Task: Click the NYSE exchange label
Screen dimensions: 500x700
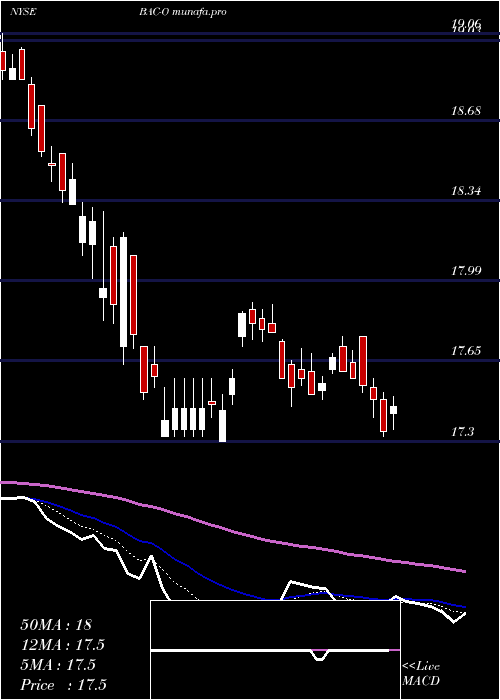Action: (x=23, y=12)
